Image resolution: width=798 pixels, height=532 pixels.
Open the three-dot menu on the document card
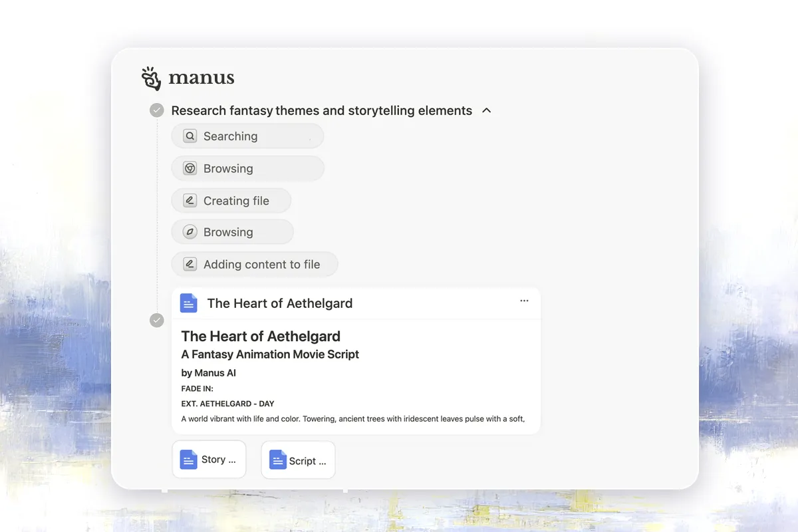(524, 301)
